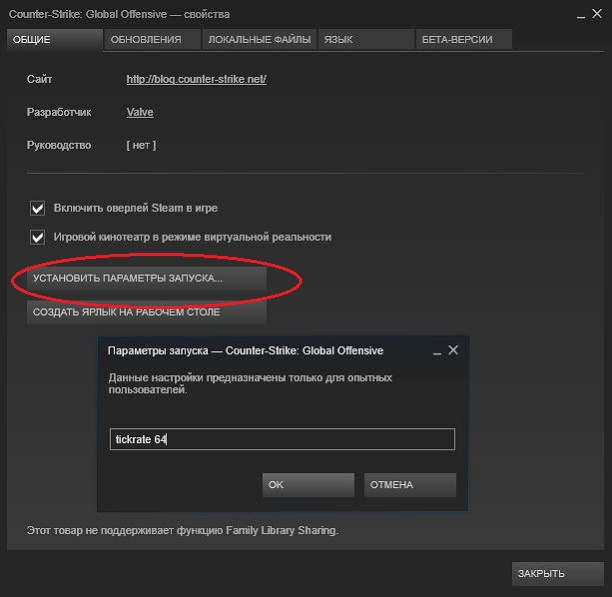This screenshot has width=612, height=597.
Task: Close the properties window
Action: tap(597, 14)
